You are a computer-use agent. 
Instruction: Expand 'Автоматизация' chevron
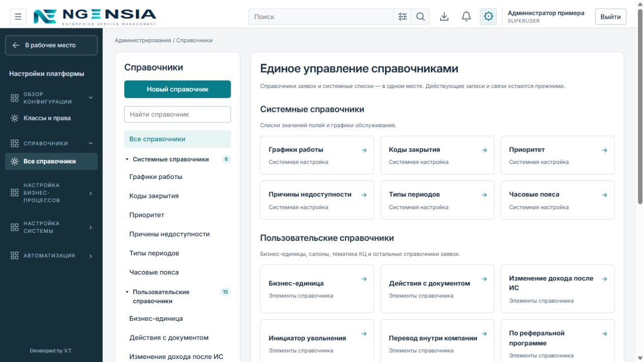(x=91, y=256)
